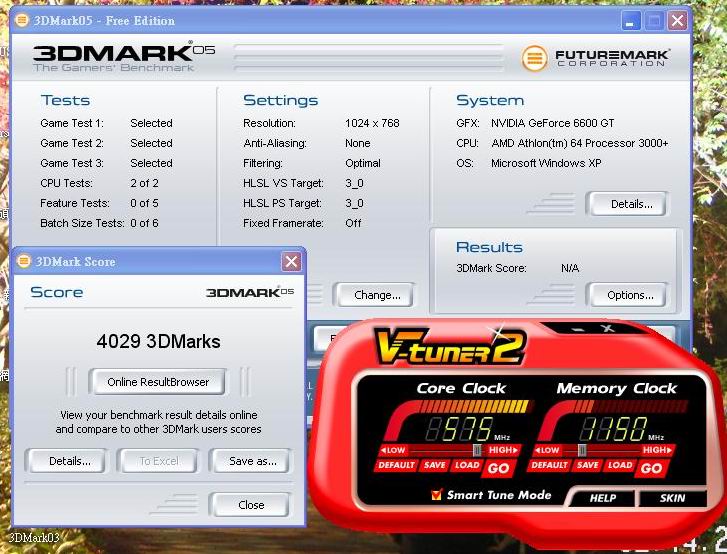Image resolution: width=727 pixels, height=554 pixels.
Task: Click Core Clock SAVE button
Action: [434, 465]
